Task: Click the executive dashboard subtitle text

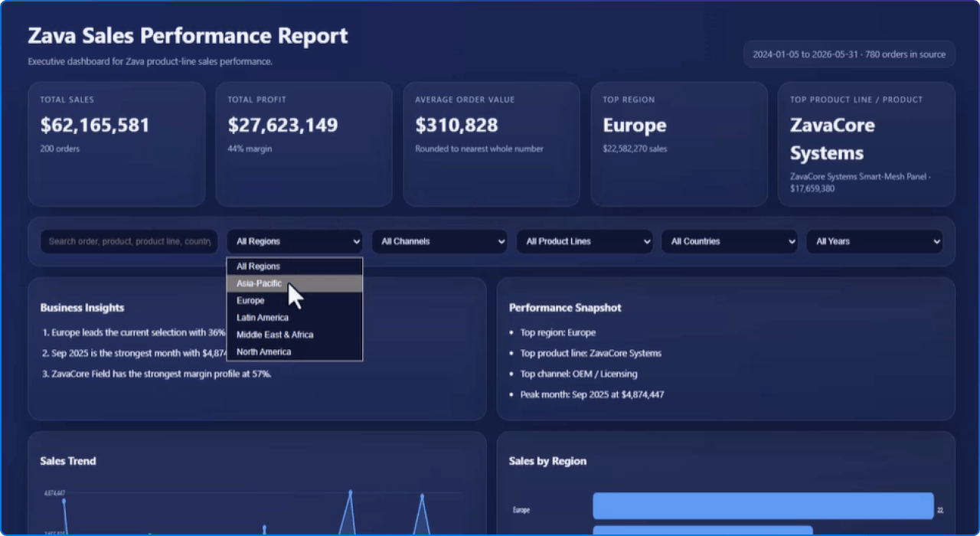Action: 150,61
